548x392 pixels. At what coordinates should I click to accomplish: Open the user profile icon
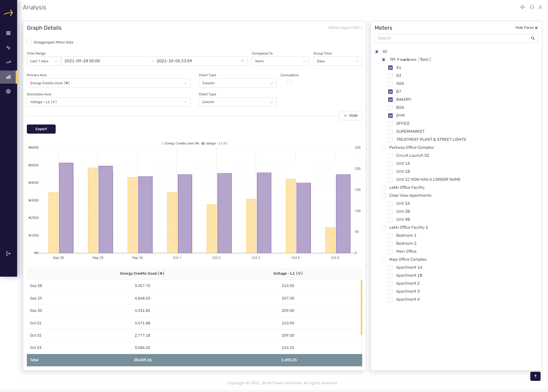tap(540, 7)
